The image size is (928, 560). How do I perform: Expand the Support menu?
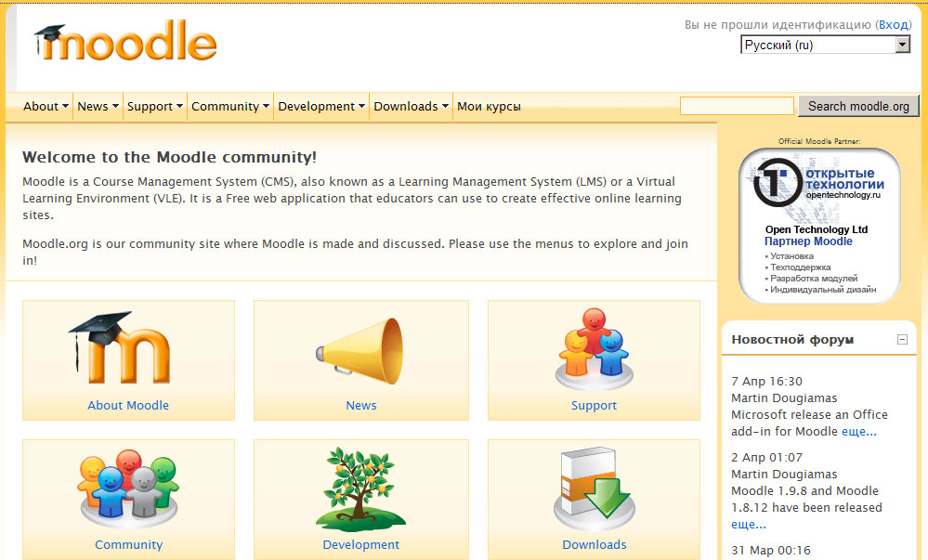coord(155,106)
